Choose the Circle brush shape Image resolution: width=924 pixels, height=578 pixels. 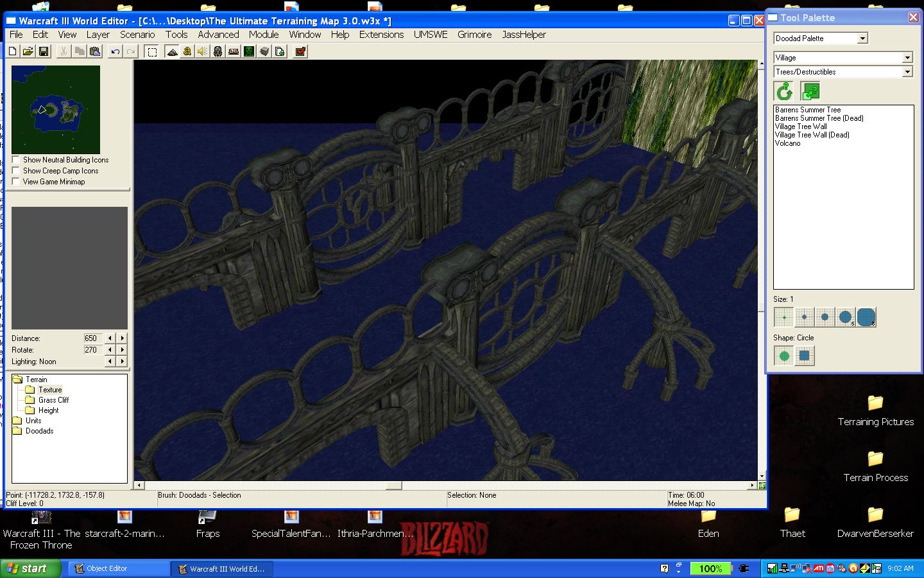click(784, 356)
